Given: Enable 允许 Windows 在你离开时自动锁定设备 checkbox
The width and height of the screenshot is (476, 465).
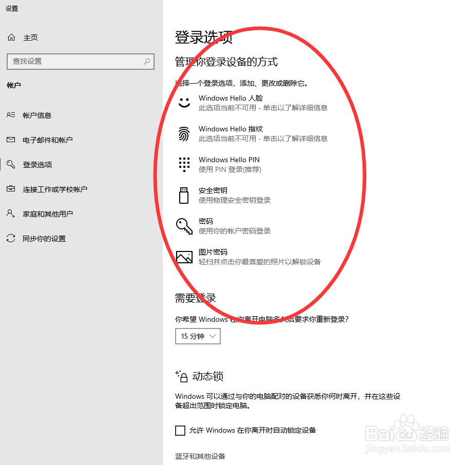Looking at the screenshot, I should tap(180, 431).
